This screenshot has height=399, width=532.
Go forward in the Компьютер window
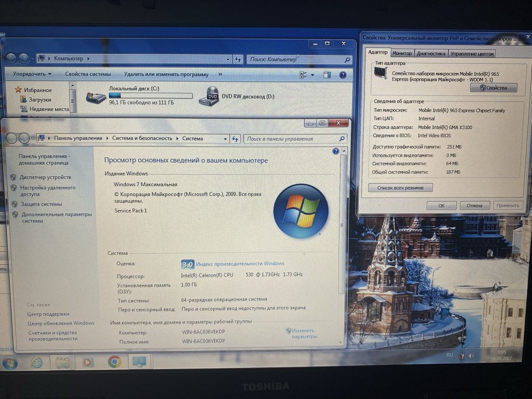coord(24,59)
